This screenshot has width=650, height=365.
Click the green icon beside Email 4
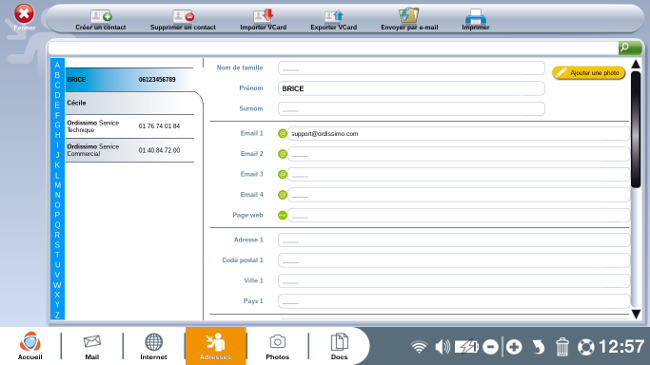[x=282, y=195]
